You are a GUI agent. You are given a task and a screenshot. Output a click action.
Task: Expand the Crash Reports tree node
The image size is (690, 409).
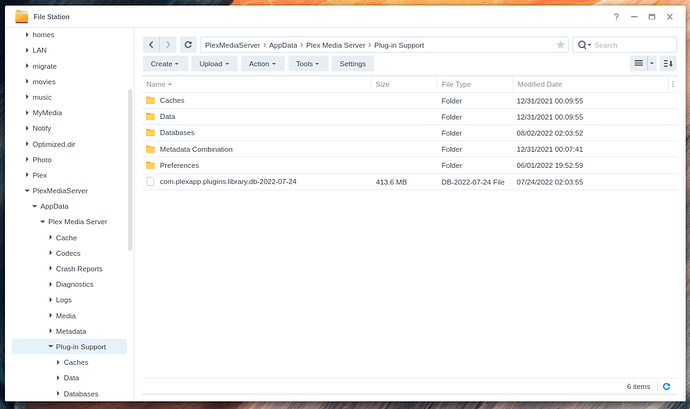coord(50,269)
